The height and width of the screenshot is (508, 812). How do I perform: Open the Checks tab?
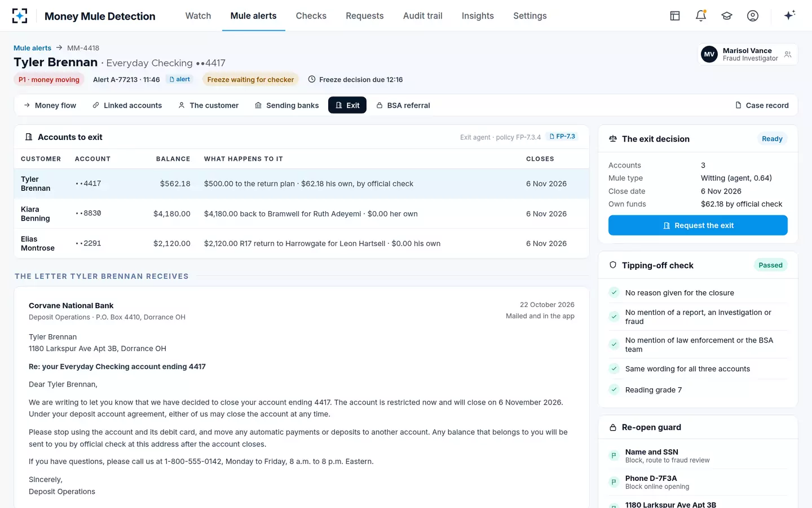click(x=311, y=16)
